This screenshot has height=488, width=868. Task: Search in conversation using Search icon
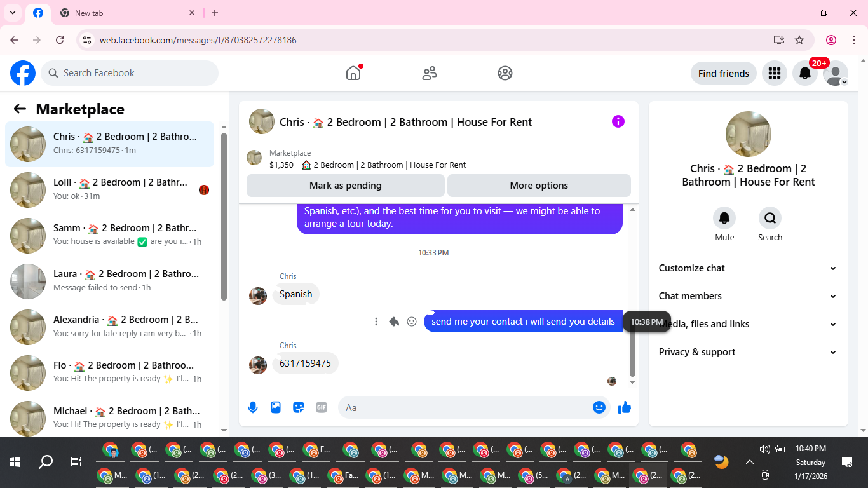click(x=770, y=218)
